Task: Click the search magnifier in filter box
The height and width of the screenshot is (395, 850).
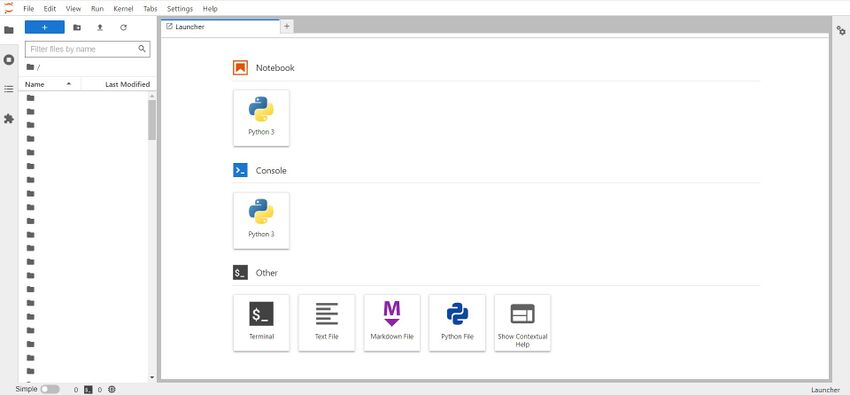Action: coord(142,49)
